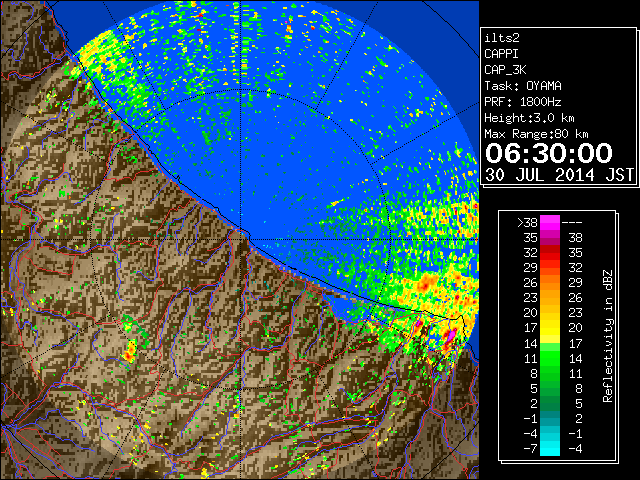
Task: Pick the magenta >38 dBZ color band
Action: click(550, 223)
